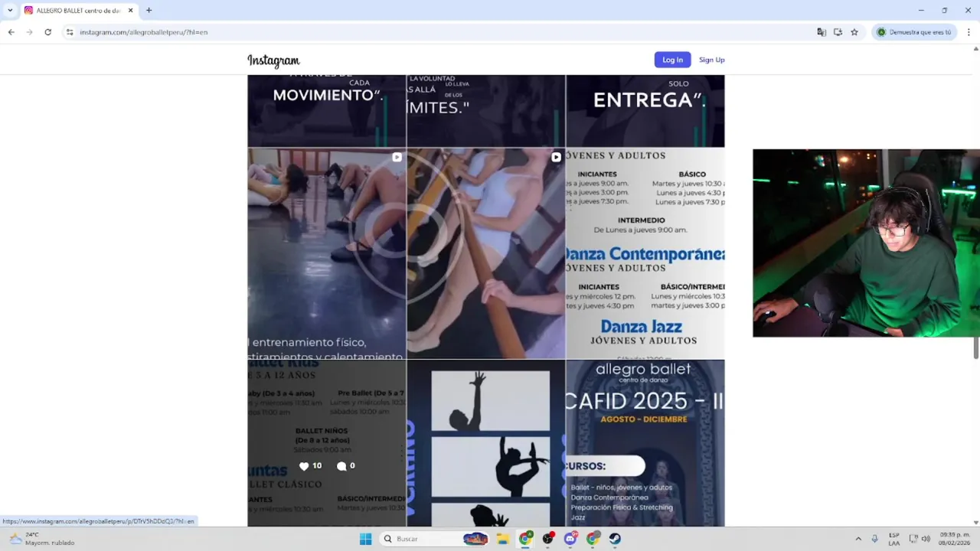Click the translate page icon
The height and width of the screenshot is (551, 980).
(822, 32)
